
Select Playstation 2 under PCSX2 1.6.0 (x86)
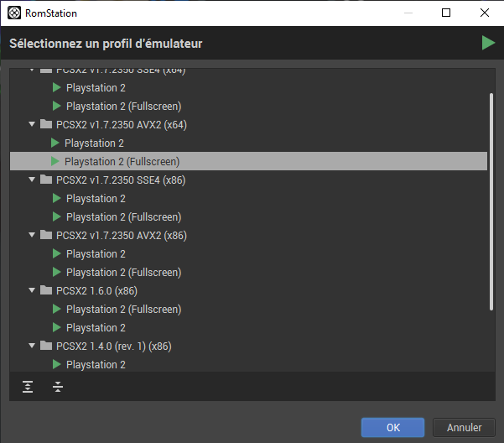[96, 328]
